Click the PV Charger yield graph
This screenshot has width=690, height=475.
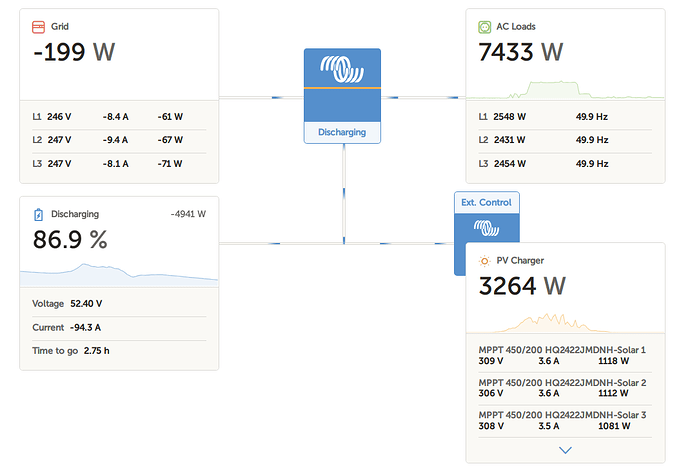(565, 323)
